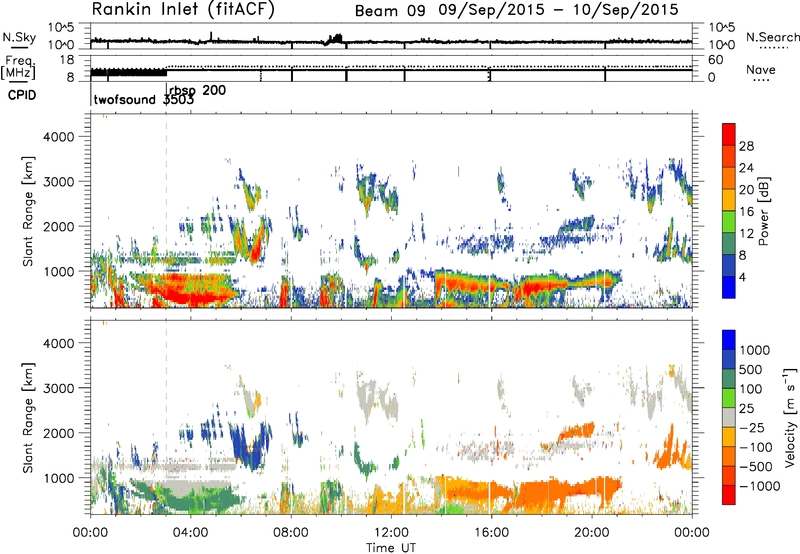Click the 'Beam 09' label
This screenshot has width=800, height=554.
390,11
